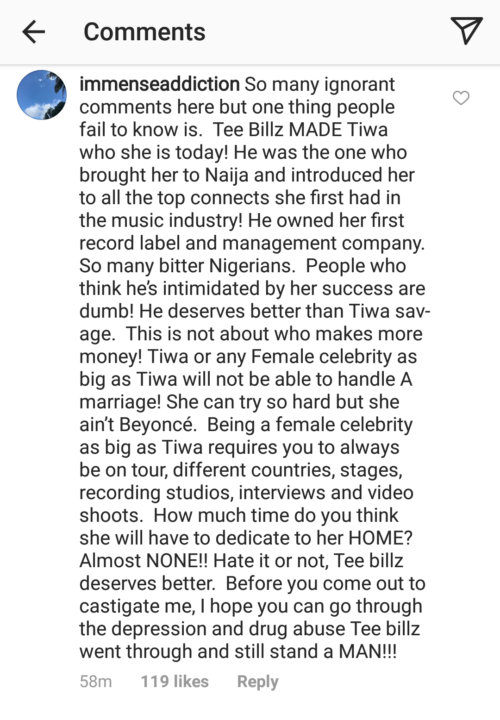Tap the text 'record label and management company'
Screen dimensions: 500x720
coord(252,243)
